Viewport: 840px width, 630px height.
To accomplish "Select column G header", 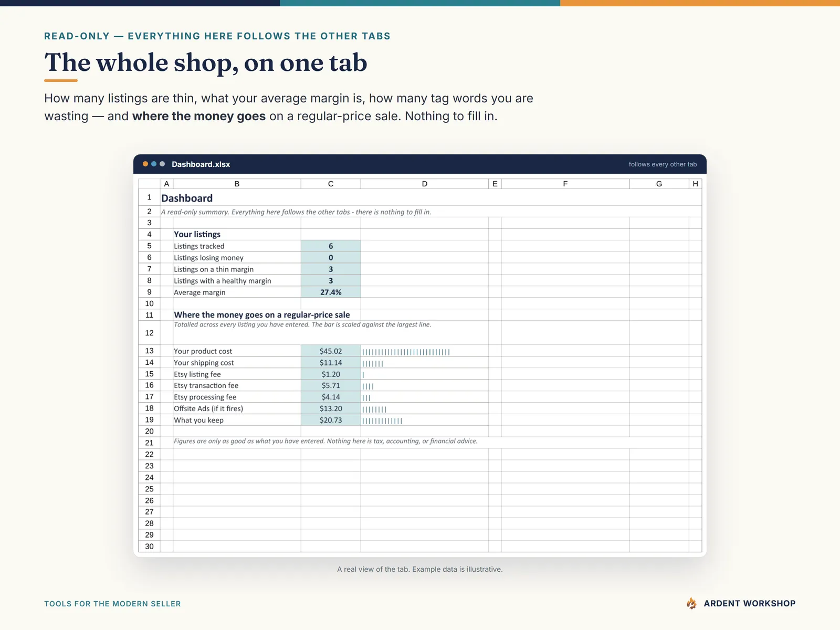I will 659,184.
